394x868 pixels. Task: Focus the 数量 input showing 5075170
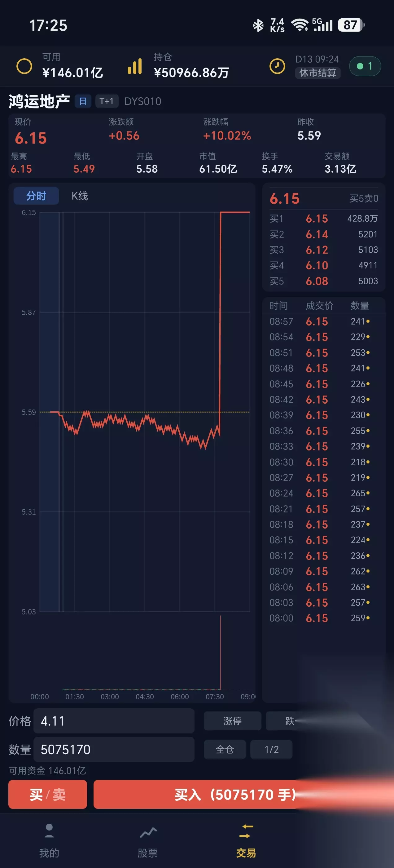(114, 749)
